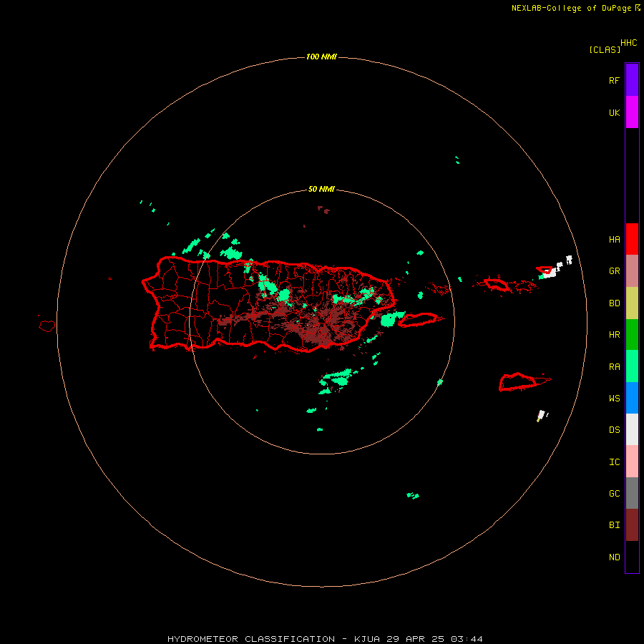Click the Vieques island outline

click(418, 320)
